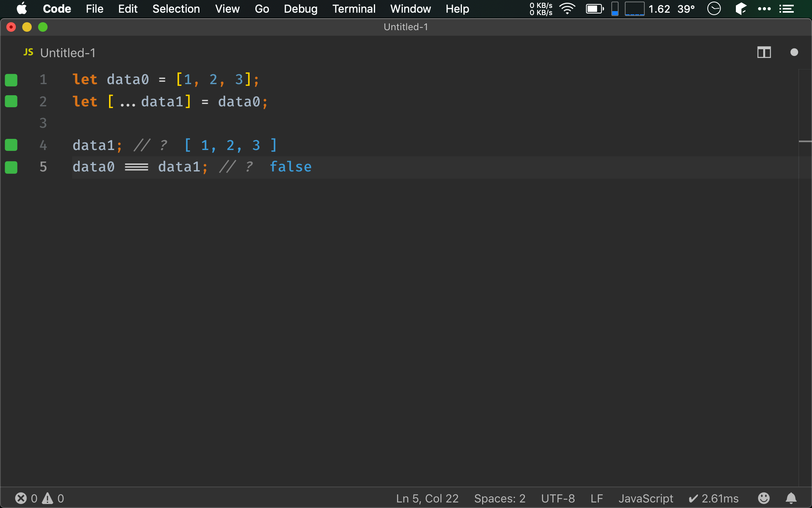This screenshot has width=812, height=508.
Task: Click the Debug menu item
Action: (300, 8)
